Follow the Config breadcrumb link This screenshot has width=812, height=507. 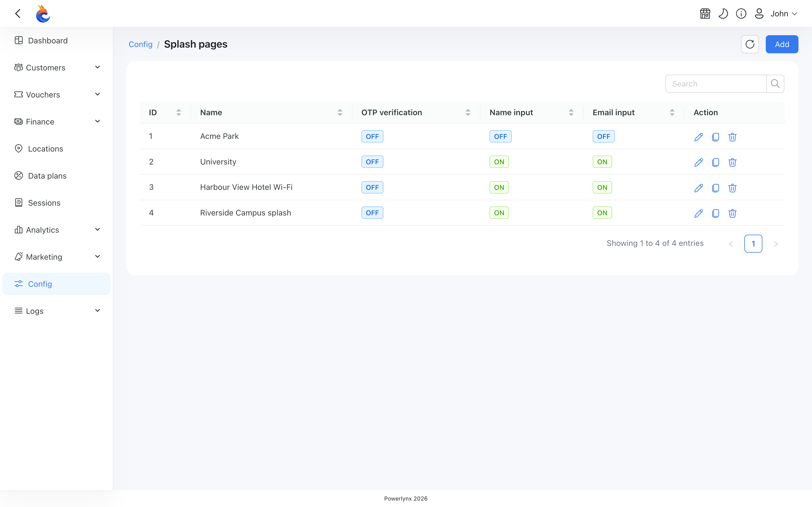140,44
